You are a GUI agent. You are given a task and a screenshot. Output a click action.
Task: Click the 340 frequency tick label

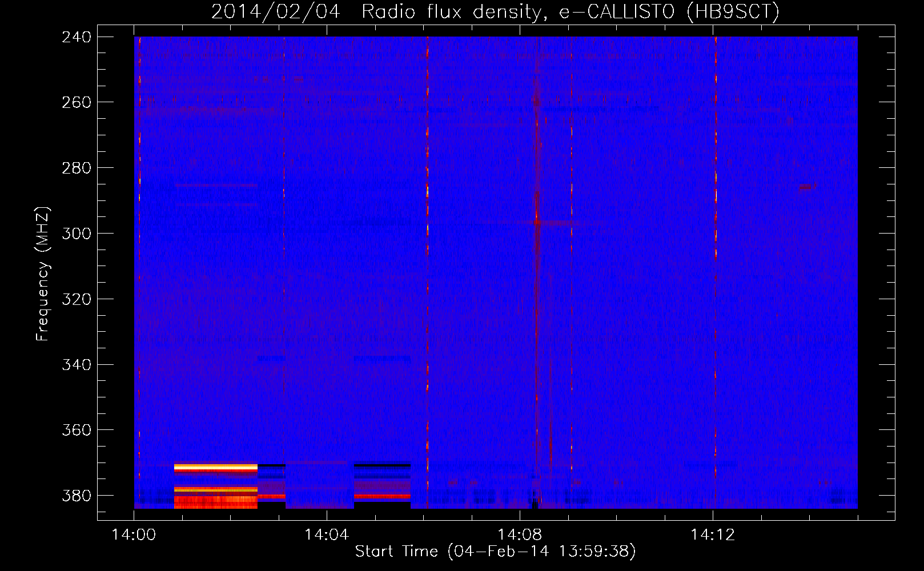77,364
